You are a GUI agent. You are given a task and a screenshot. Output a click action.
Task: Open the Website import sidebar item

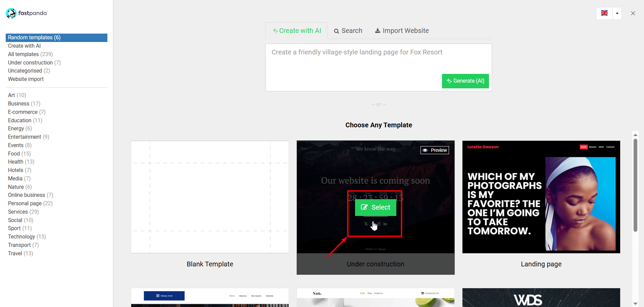[x=26, y=79]
